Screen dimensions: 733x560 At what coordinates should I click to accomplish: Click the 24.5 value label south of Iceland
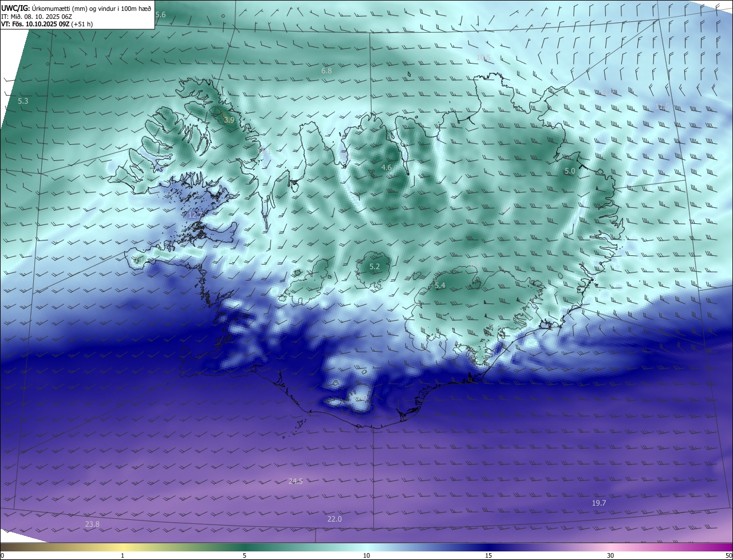[x=295, y=481]
